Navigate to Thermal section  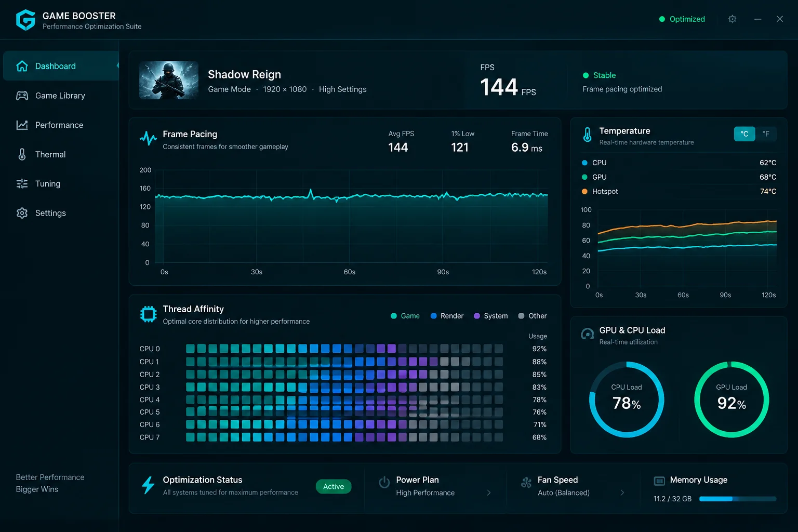(61, 154)
